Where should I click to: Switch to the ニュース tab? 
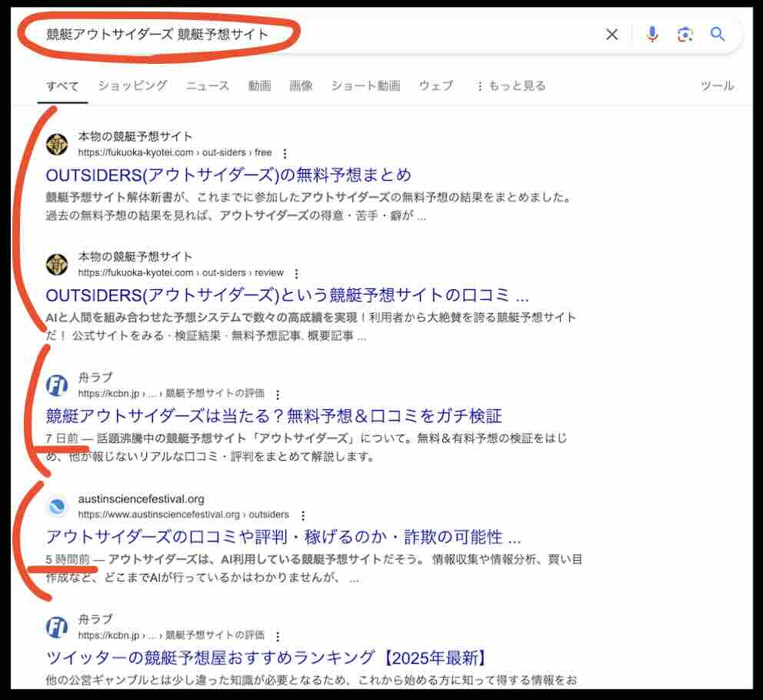(x=208, y=85)
